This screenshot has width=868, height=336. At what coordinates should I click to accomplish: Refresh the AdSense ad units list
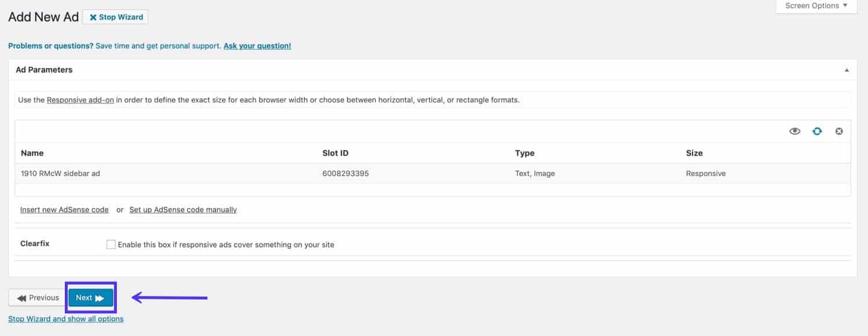pos(816,132)
